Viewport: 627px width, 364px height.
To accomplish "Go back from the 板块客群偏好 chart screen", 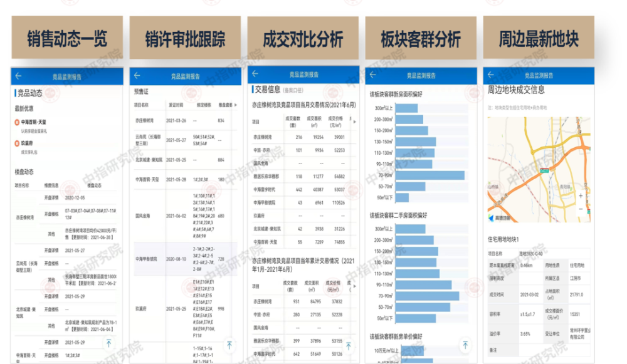I will tap(372, 75).
